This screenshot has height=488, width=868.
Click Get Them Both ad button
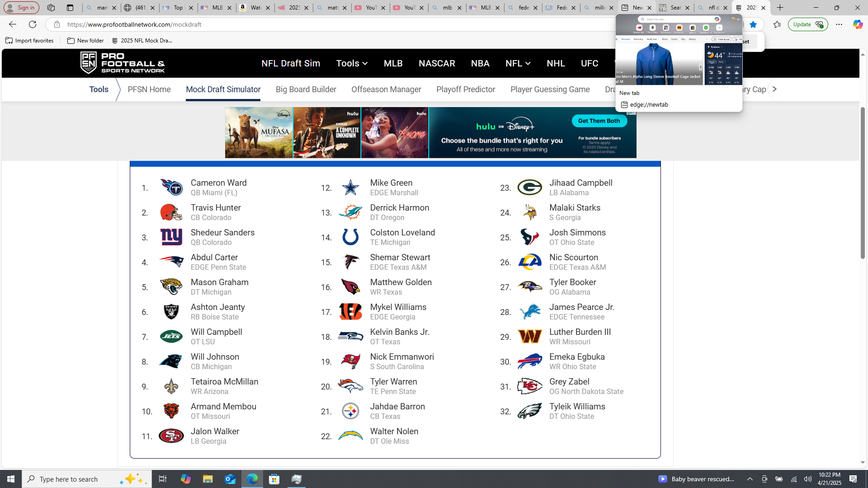pos(599,121)
